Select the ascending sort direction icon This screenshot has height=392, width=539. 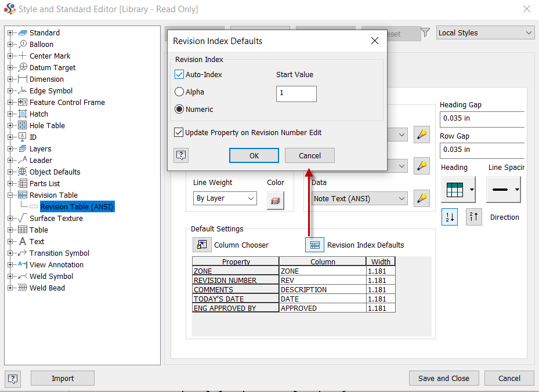tap(449, 217)
